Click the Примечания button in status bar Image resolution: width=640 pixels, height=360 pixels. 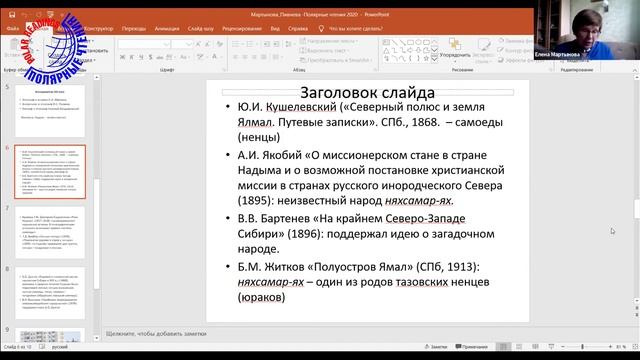[472, 347]
